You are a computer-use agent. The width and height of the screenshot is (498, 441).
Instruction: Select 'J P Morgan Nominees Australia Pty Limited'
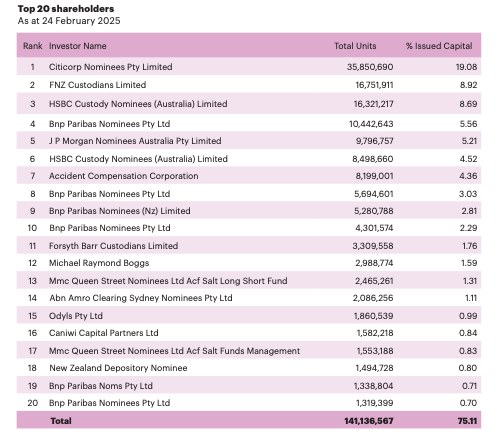(135, 141)
